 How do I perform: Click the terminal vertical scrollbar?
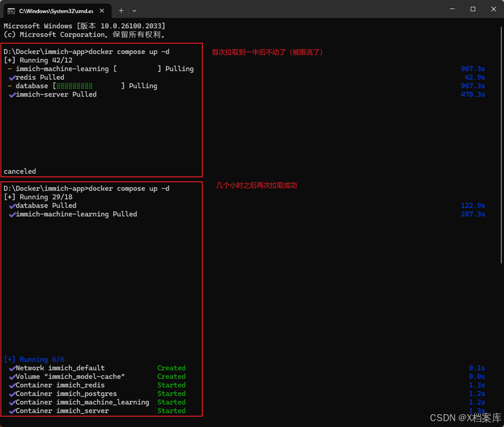501,144
